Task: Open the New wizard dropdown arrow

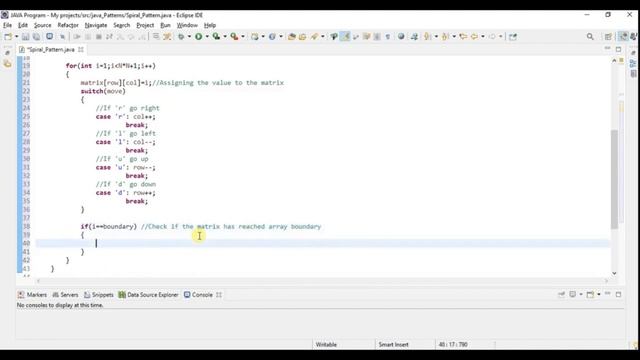Action: pyautogui.click(x=17, y=37)
